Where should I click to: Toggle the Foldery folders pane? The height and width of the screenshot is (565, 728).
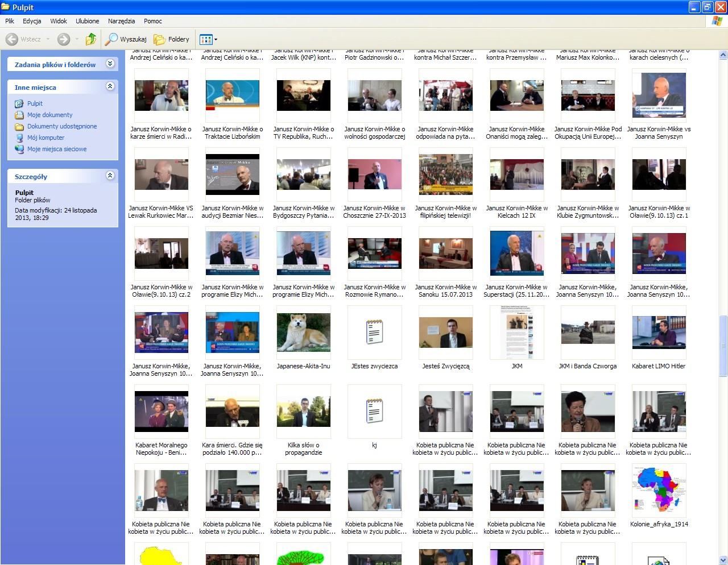coord(171,39)
